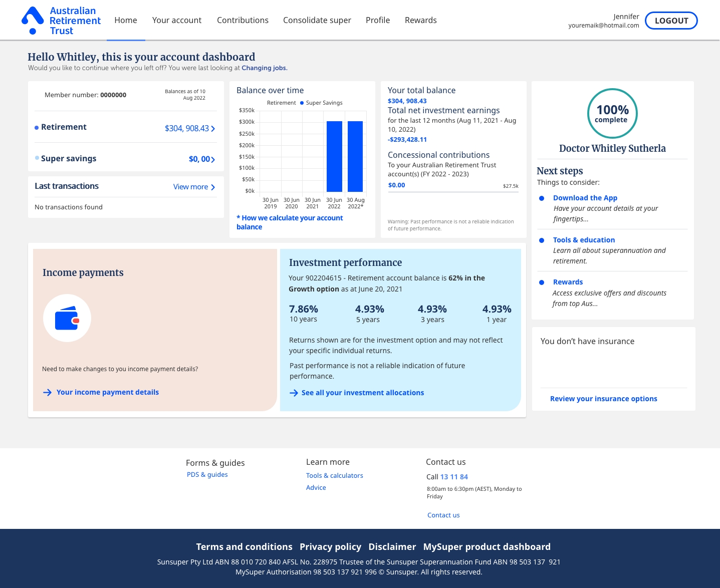Click the 30 Aug 2022 balance bar
Viewport: 720px width, 588px height.
pyautogui.click(x=355, y=156)
